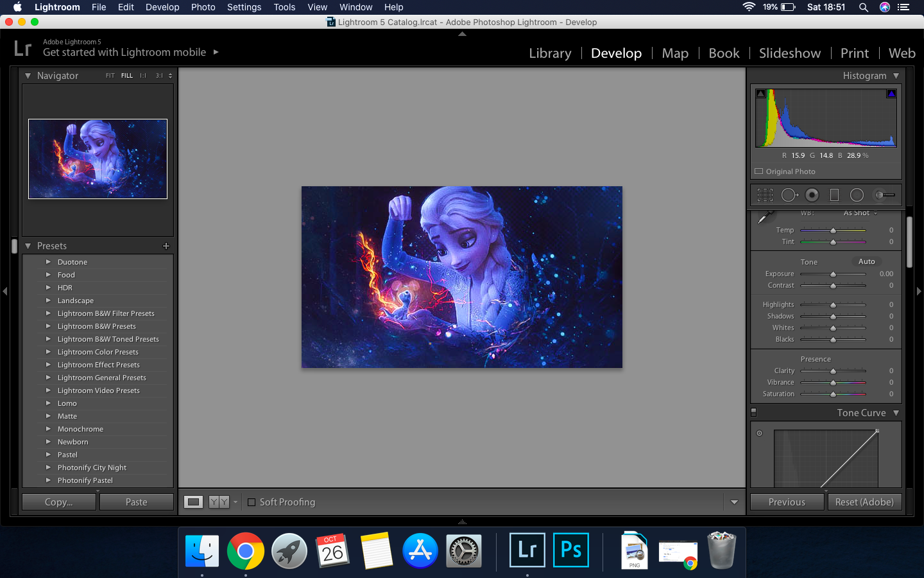Select the Radial Filter tool
Viewport: 924px width, 578px height.
click(857, 195)
